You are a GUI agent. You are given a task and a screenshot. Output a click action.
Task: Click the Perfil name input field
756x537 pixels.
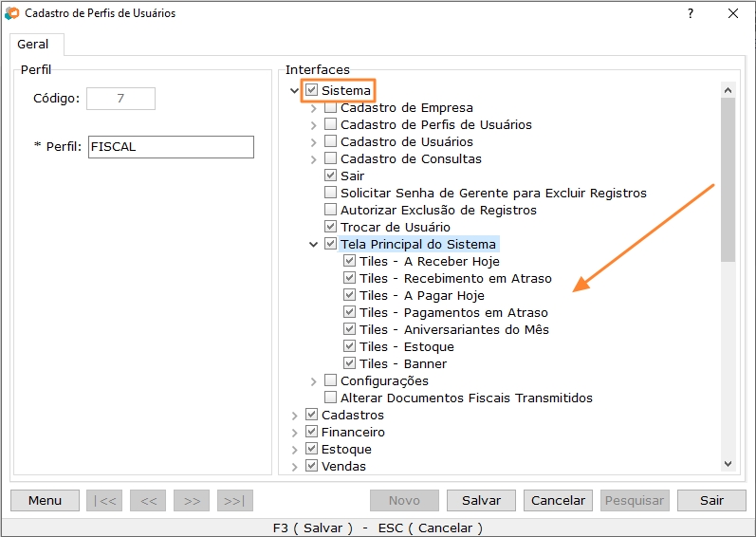coord(171,147)
